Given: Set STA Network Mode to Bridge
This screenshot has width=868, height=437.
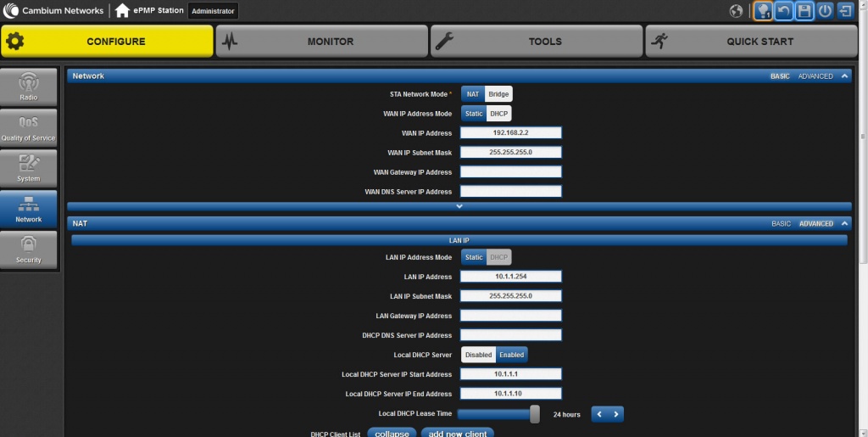Looking at the screenshot, I should (x=498, y=94).
